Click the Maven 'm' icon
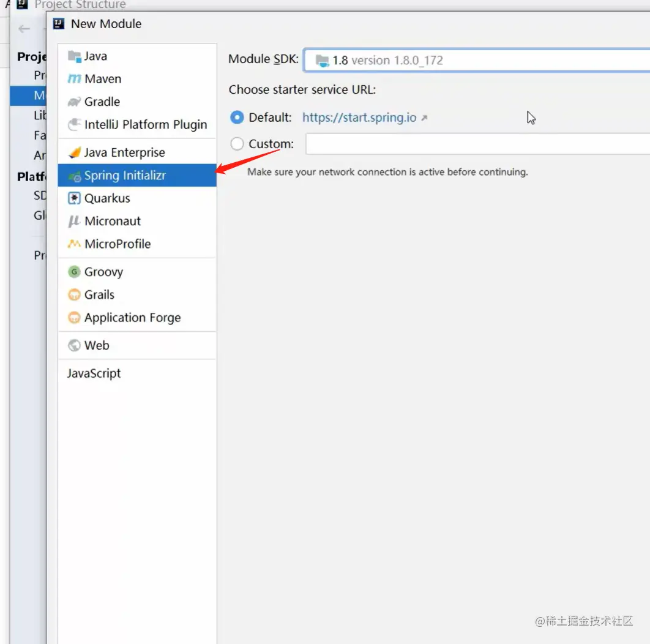This screenshot has height=644, width=650. [74, 79]
